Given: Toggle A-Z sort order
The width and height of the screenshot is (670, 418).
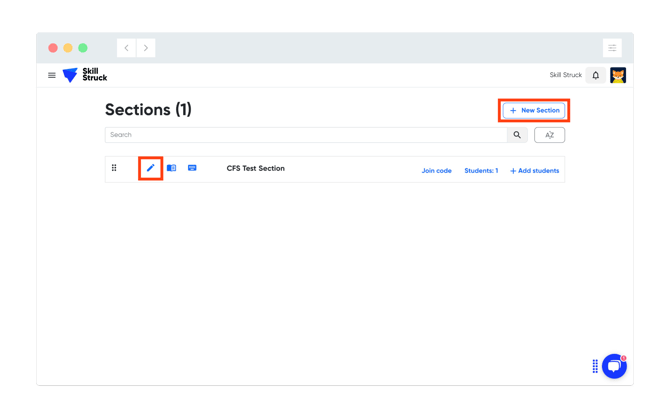Looking at the screenshot, I should click(549, 135).
